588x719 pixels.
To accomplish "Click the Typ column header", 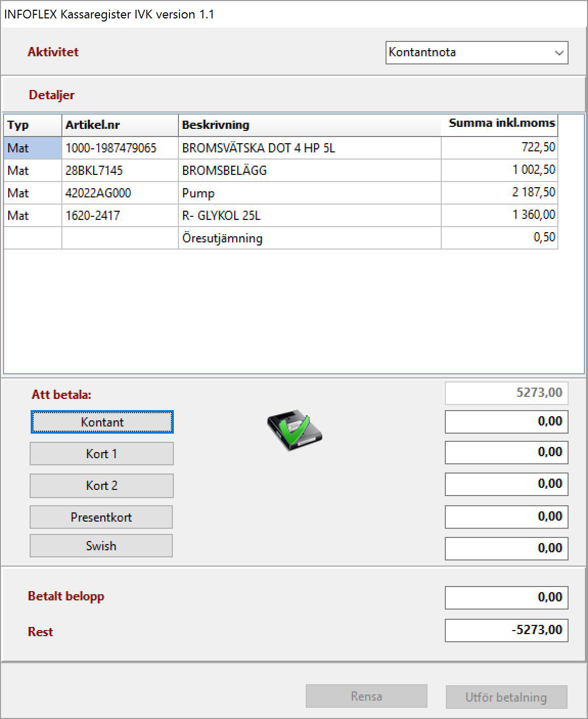I will coord(33,125).
